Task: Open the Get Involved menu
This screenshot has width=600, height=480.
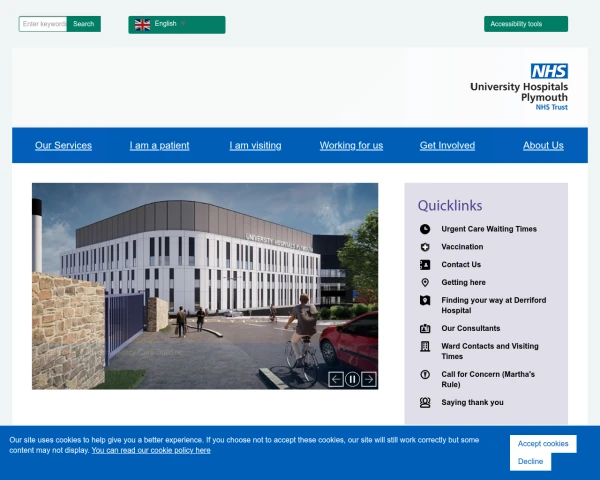Action: click(x=447, y=145)
